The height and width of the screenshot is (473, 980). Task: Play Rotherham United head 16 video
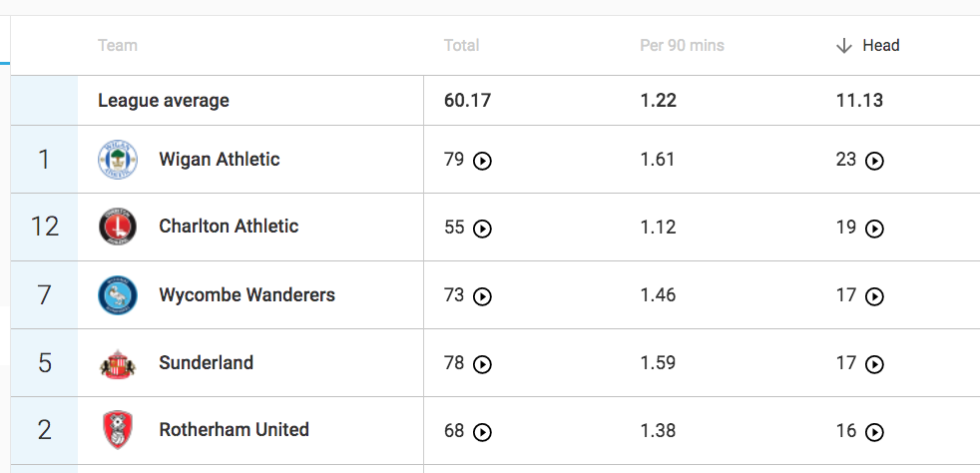pos(874,432)
